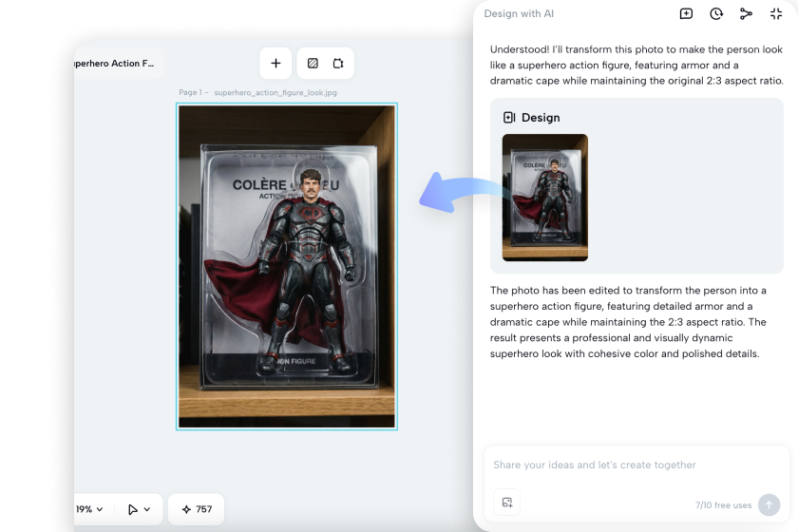798x532 pixels.
Task: Click the share/connect nodes icon
Action: click(x=746, y=13)
